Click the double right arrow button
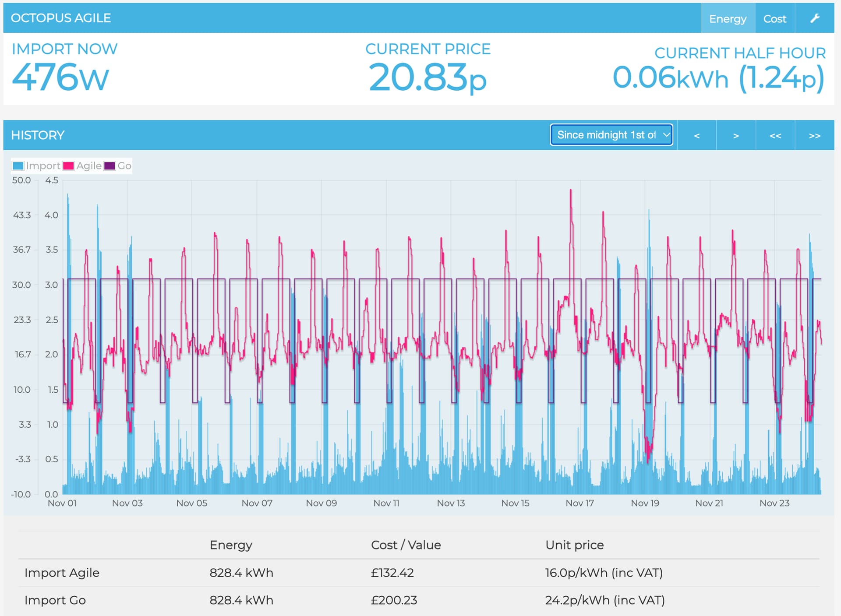Image resolution: width=841 pixels, height=616 pixels. (814, 135)
